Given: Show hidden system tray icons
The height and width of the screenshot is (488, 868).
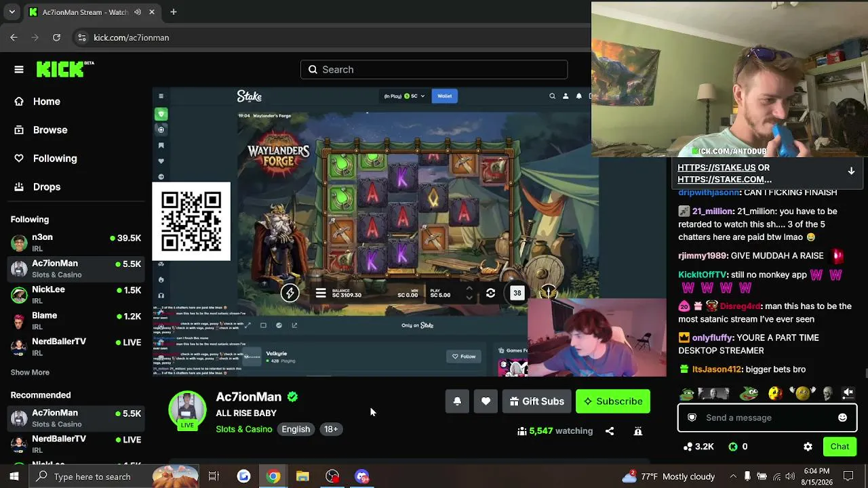Looking at the screenshot, I should pyautogui.click(x=732, y=476).
